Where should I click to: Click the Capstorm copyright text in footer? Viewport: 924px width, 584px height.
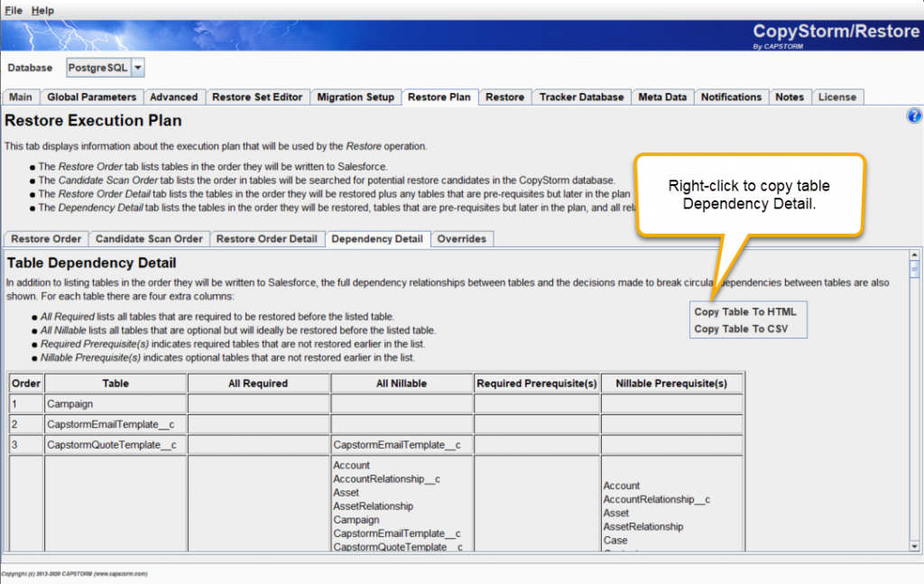pyautogui.click(x=74, y=573)
